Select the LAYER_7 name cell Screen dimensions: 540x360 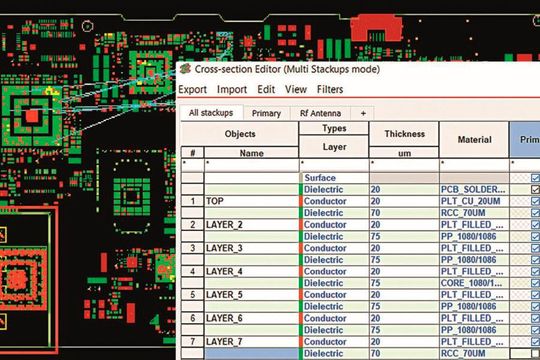pos(251,342)
